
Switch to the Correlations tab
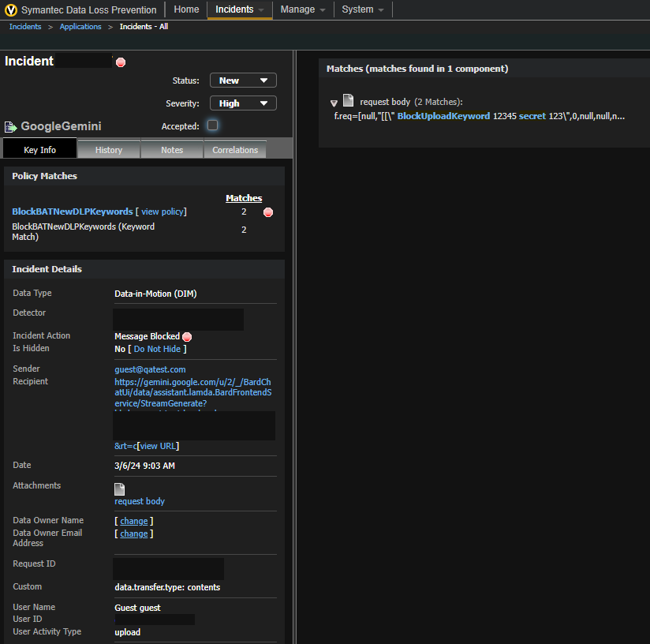(x=235, y=150)
